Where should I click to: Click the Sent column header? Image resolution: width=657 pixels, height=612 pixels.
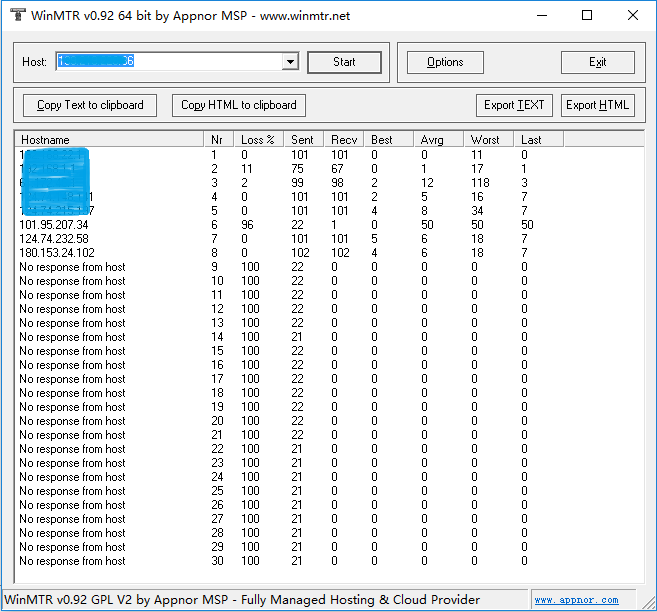click(x=303, y=140)
